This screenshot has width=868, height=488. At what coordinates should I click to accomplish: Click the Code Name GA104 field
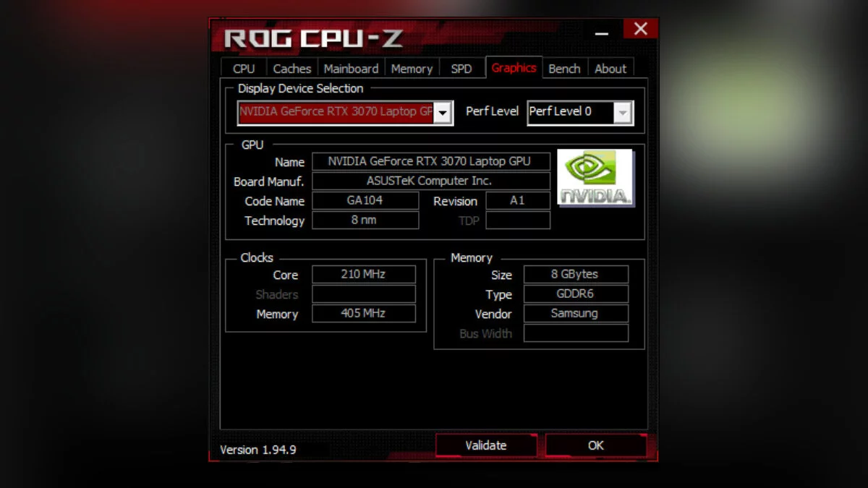coord(365,201)
